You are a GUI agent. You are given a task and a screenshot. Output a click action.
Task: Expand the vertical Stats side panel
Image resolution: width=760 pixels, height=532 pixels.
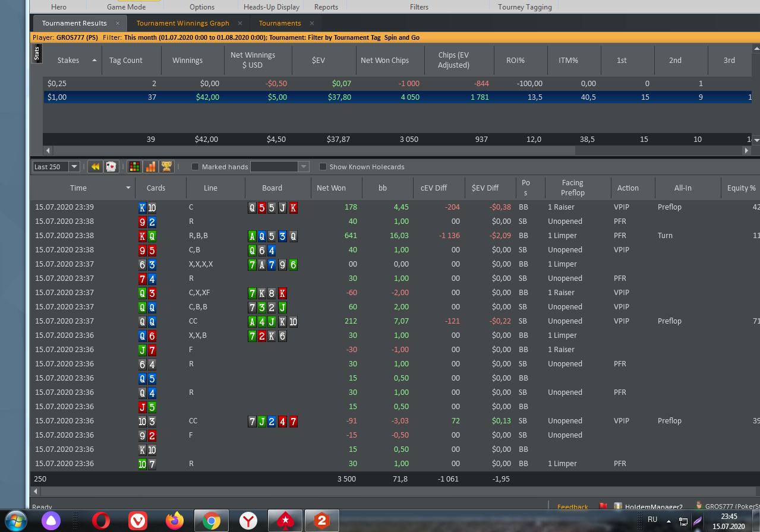tap(36, 55)
